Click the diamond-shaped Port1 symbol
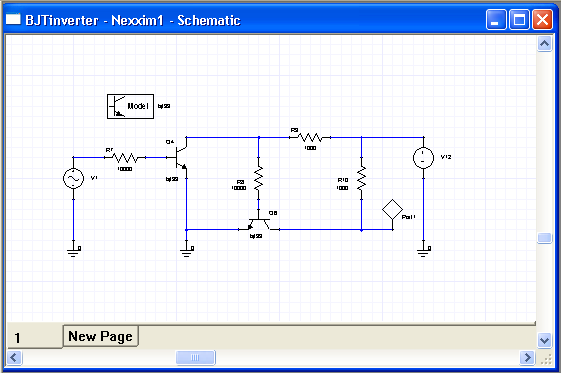Viewport: 561px width, 373px height. 392,210
